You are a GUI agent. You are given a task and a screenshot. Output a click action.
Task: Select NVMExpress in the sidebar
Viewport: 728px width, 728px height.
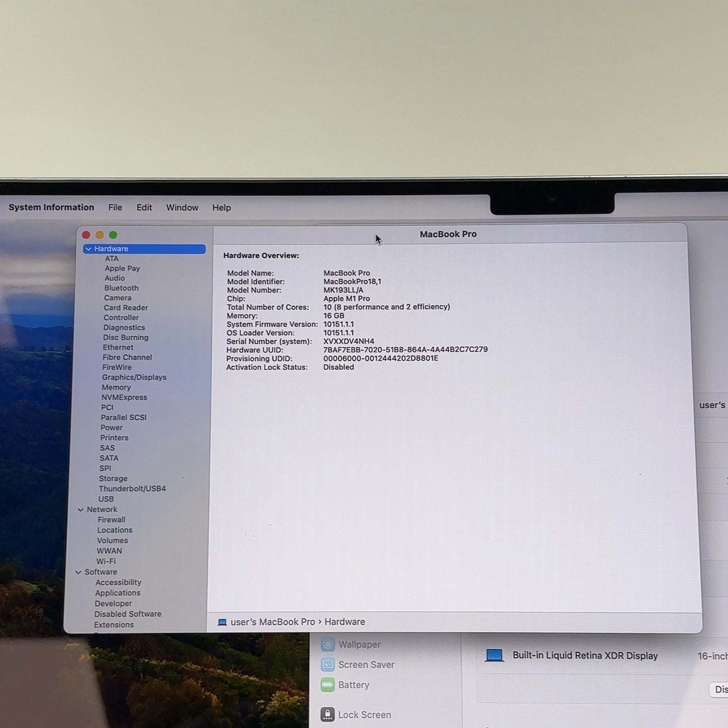click(x=124, y=397)
